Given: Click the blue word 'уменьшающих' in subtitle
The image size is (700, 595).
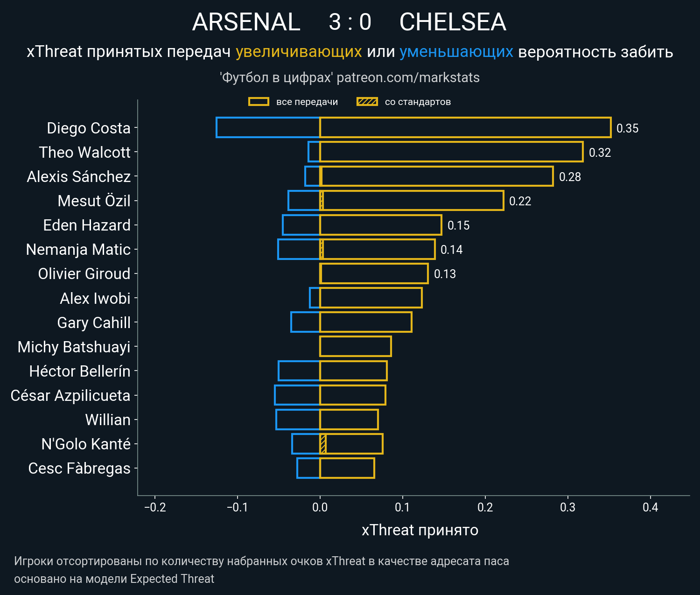Looking at the screenshot, I should [x=456, y=51].
